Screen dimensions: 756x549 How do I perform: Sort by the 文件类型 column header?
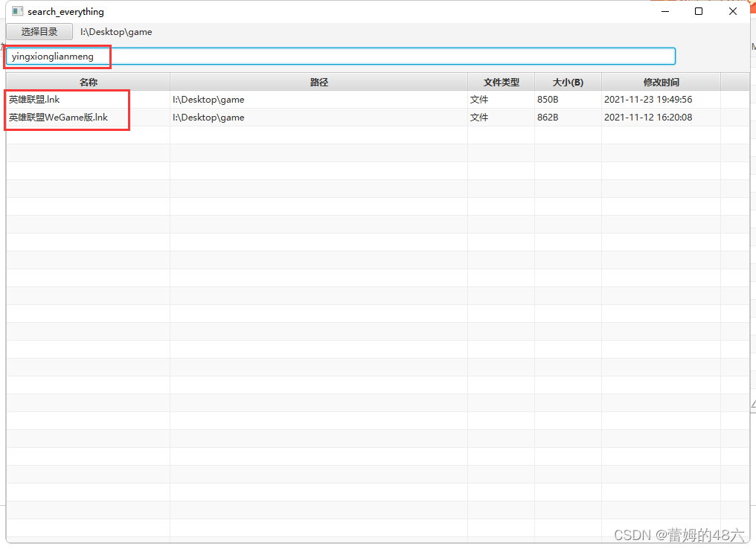pos(501,82)
